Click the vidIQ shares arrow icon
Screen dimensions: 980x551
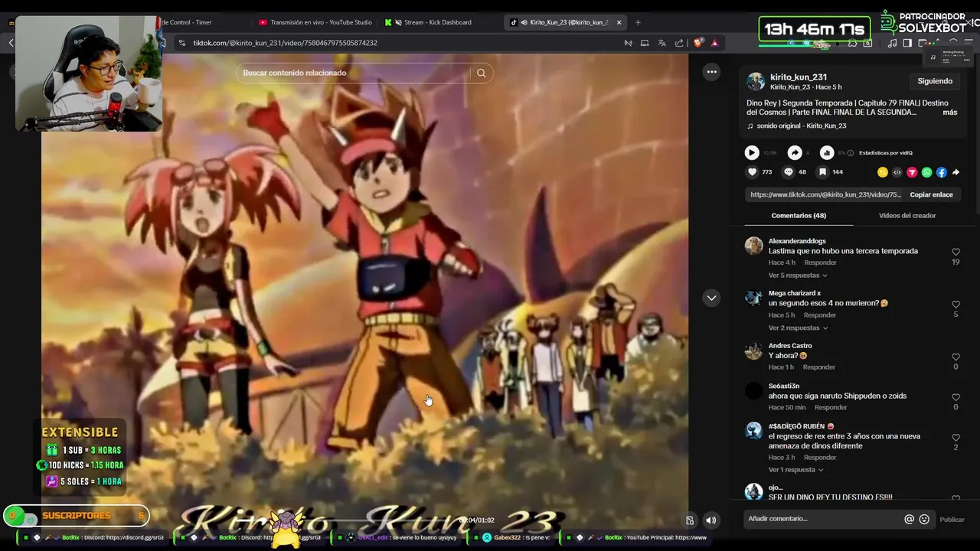[795, 152]
